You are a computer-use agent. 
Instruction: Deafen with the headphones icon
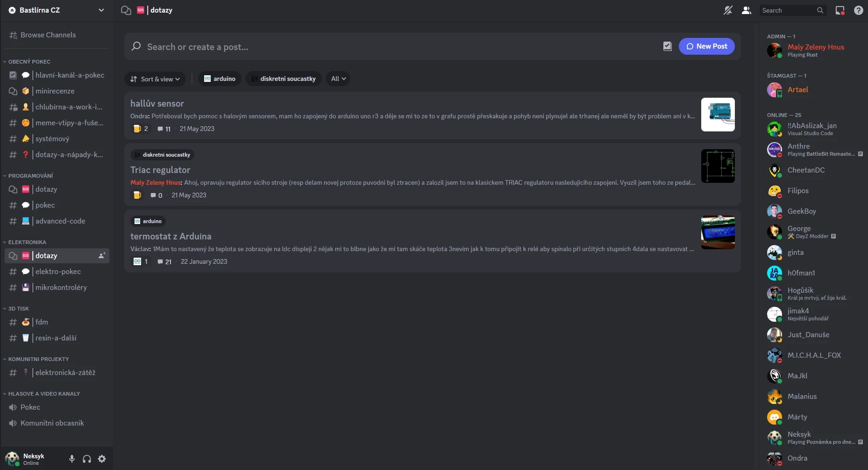[x=87, y=459]
